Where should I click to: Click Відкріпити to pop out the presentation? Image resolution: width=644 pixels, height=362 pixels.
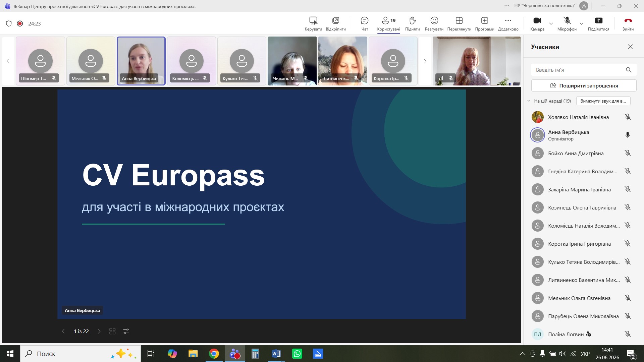point(336,24)
